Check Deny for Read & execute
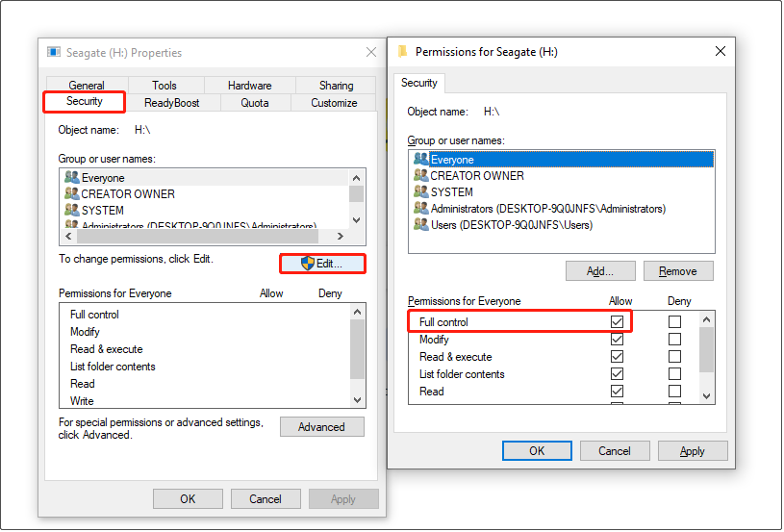 [674, 357]
